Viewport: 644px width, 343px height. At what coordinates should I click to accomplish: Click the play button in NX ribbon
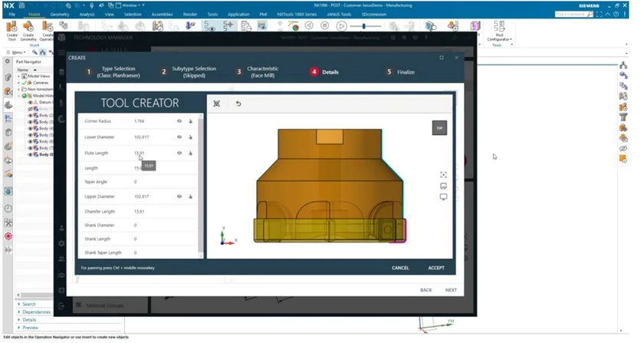341,26
